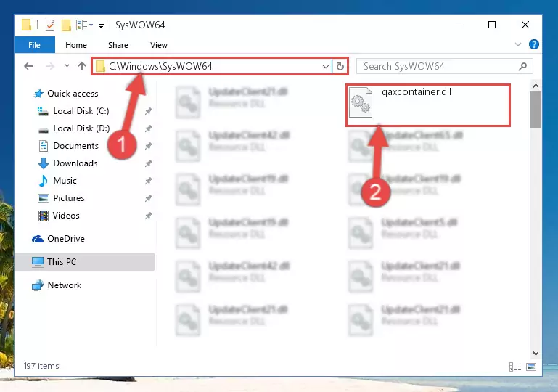The height and width of the screenshot is (392, 558).
Task: Click the scrollbar down arrow
Action: [536, 354]
